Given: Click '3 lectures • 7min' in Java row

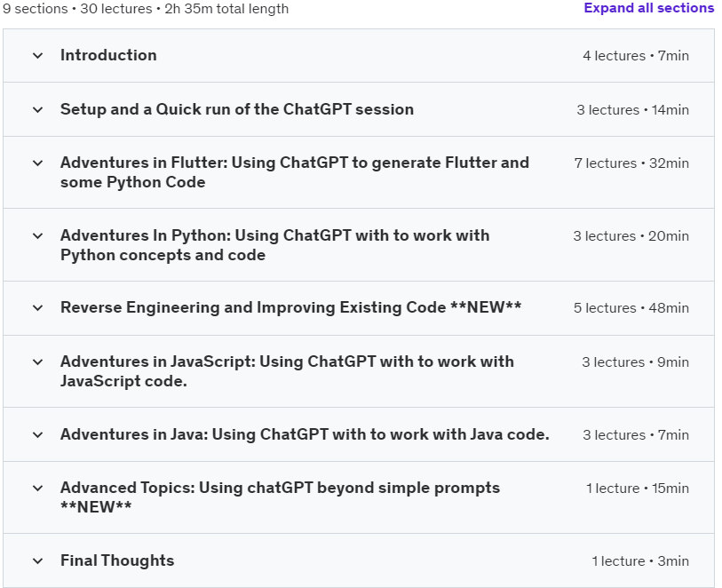Looking at the screenshot, I should [636, 435].
